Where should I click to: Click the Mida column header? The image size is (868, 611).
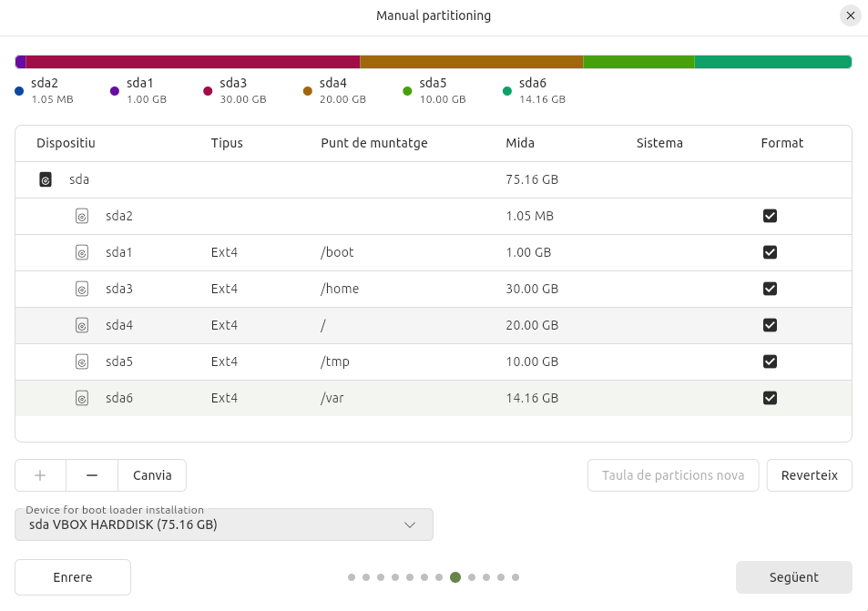pos(520,143)
